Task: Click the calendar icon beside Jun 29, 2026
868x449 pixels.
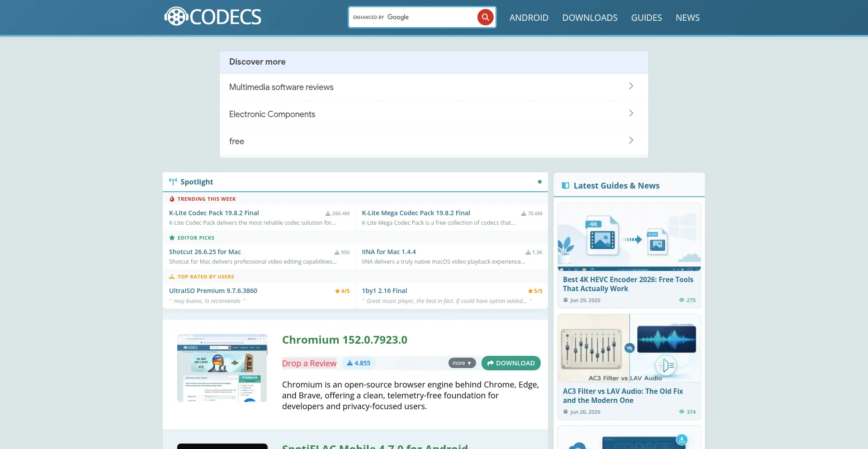Action: [566, 300]
